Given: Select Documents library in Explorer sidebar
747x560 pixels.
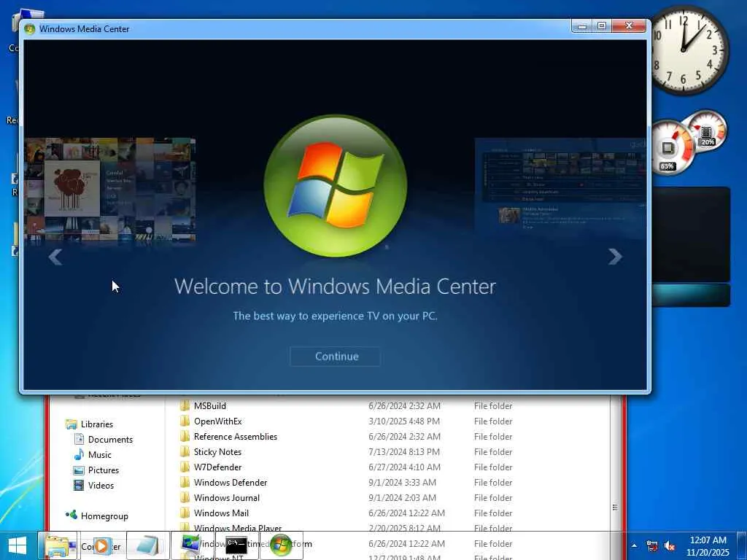Looking at the screenshot, I should (110, 439).
